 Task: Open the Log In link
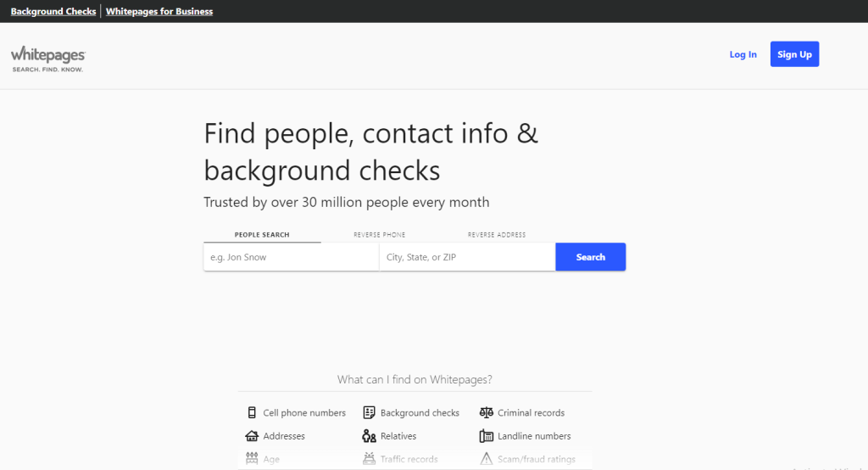(x=743, y=54)
